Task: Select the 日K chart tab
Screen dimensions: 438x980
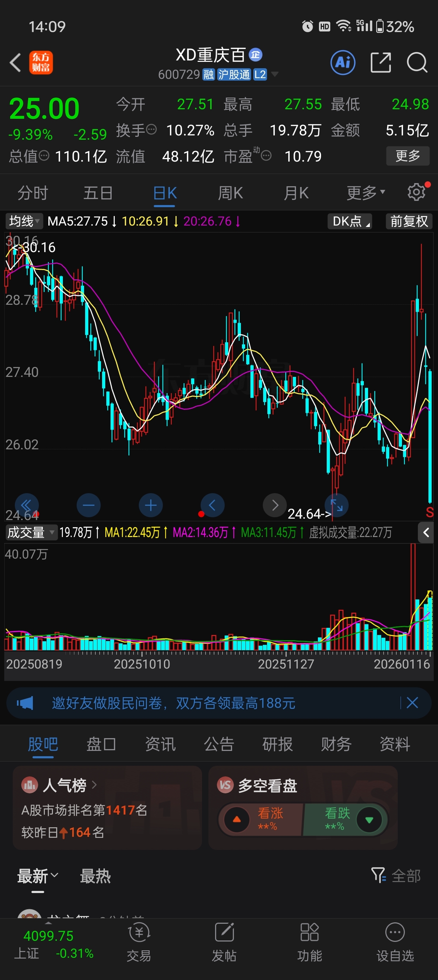Action: [x=165, y=193]
